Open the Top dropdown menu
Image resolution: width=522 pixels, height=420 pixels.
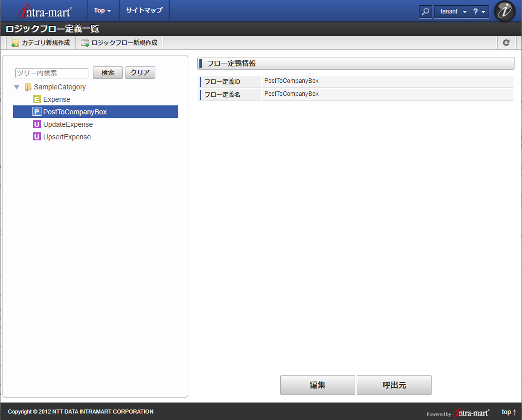point(102,10)
